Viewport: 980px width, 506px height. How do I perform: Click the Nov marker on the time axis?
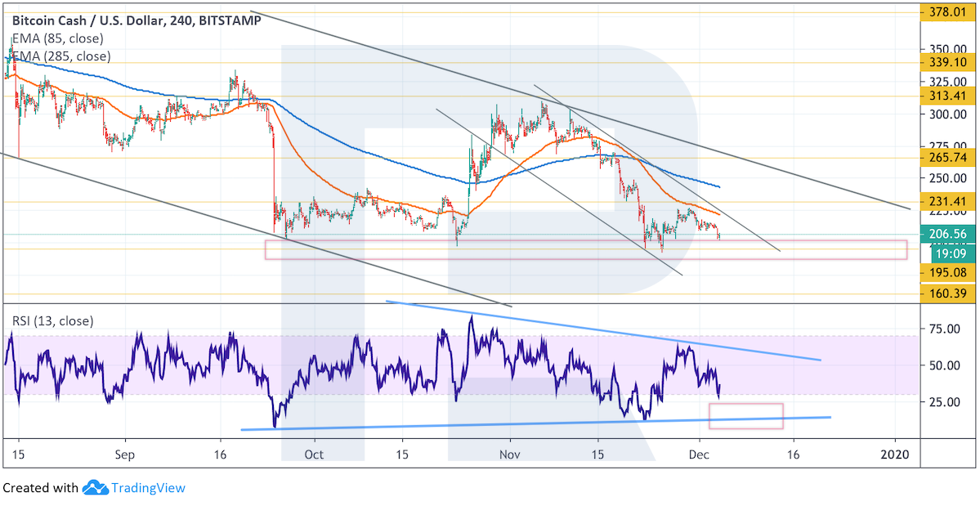[x=509, y=454]
